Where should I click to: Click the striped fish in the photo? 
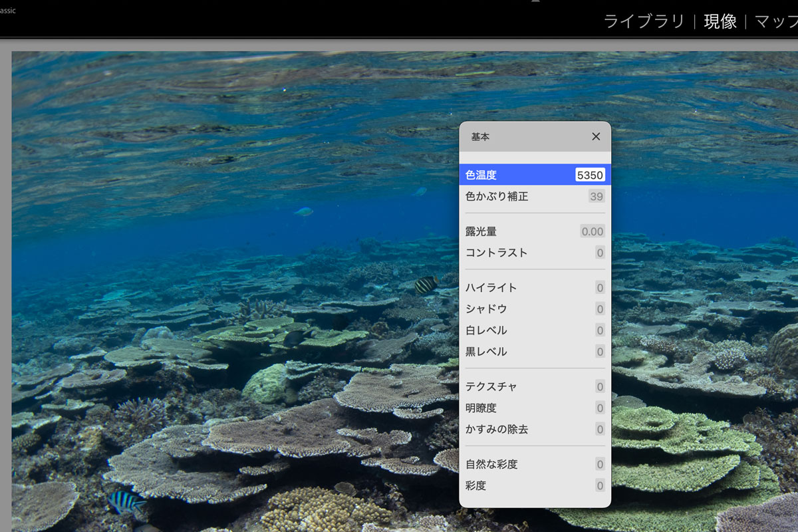point(426,285)
